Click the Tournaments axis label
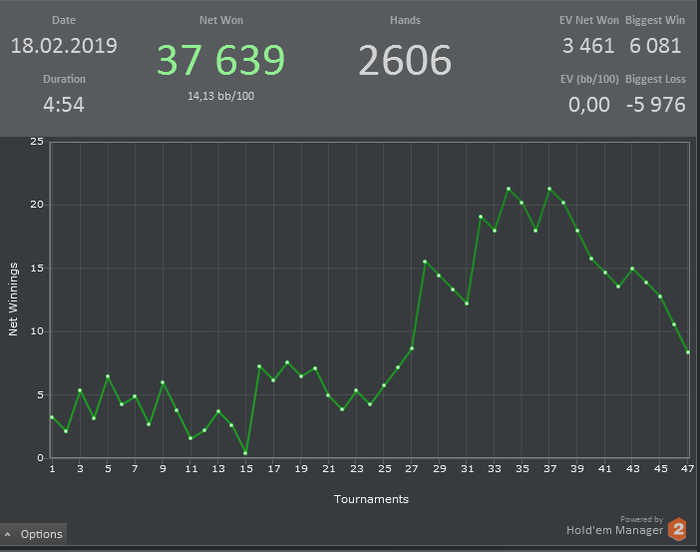 point(371,499)
